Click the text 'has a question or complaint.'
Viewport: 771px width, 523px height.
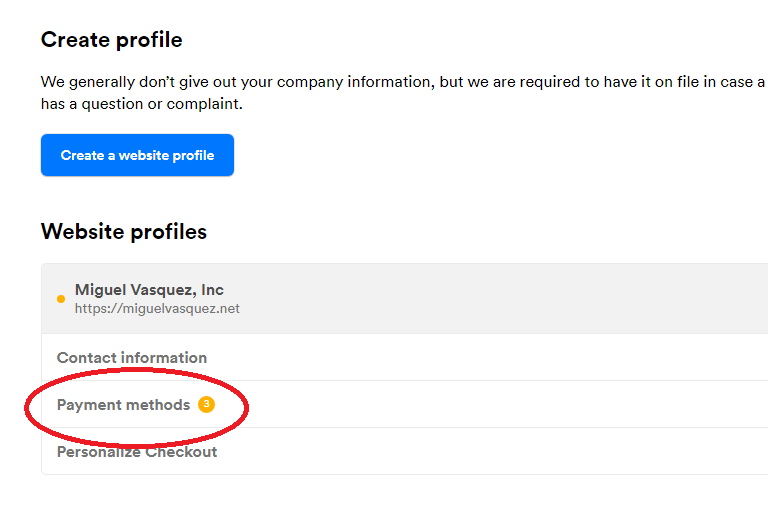click(141, 104)
